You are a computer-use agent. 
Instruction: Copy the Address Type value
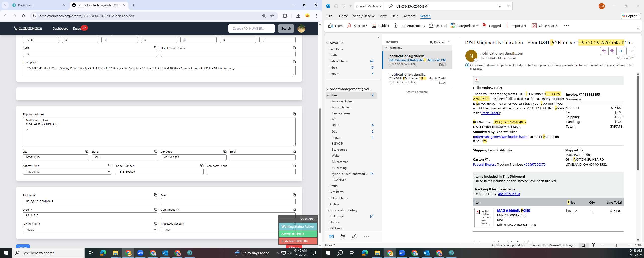point(110,165)
